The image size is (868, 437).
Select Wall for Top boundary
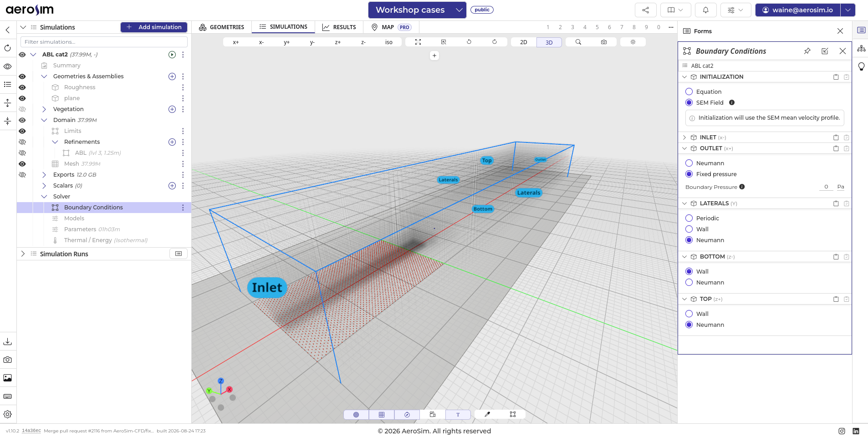(689, 314)
